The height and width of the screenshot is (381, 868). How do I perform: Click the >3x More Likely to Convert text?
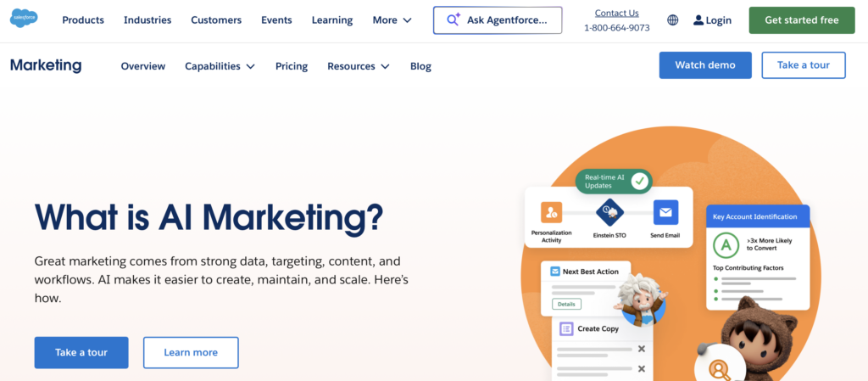769,244
